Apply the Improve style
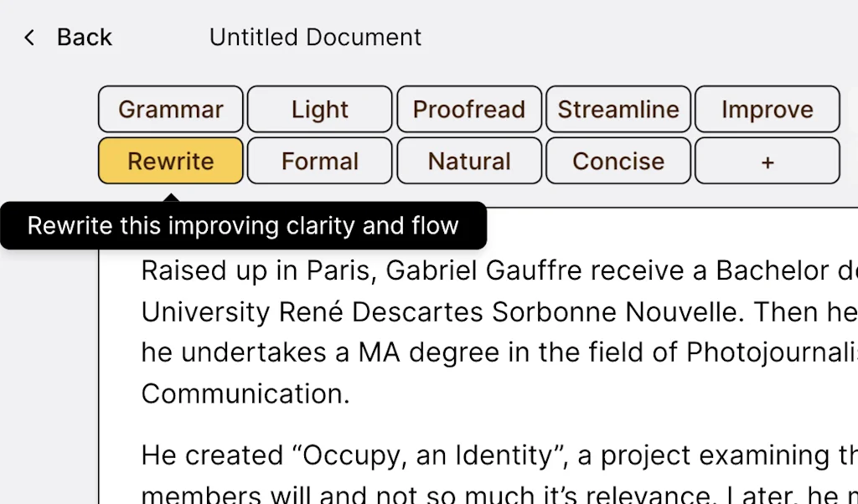 pyautogui.click(x=767, y=109)
